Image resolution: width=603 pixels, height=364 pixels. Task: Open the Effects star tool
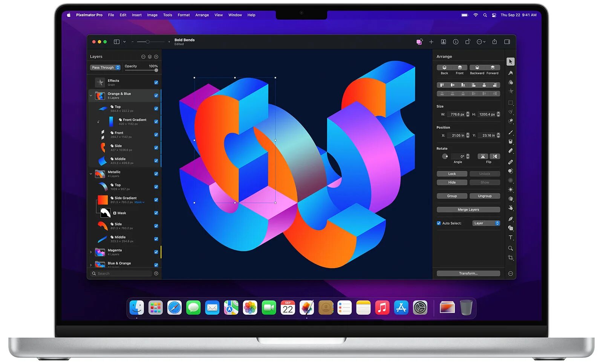click(x=510, y=91)
